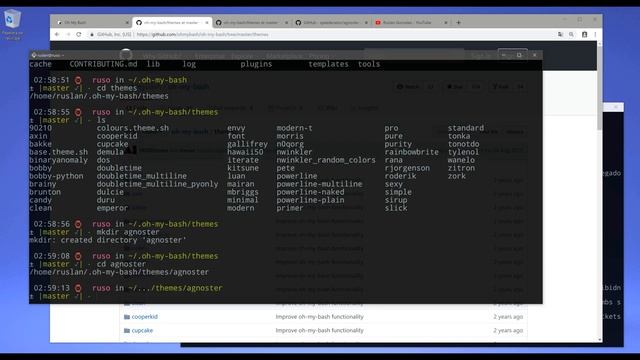This screenshot has width=640, height=360.
Task: Click 'hawaii50' in the ls listing
Action: (245, 152)
